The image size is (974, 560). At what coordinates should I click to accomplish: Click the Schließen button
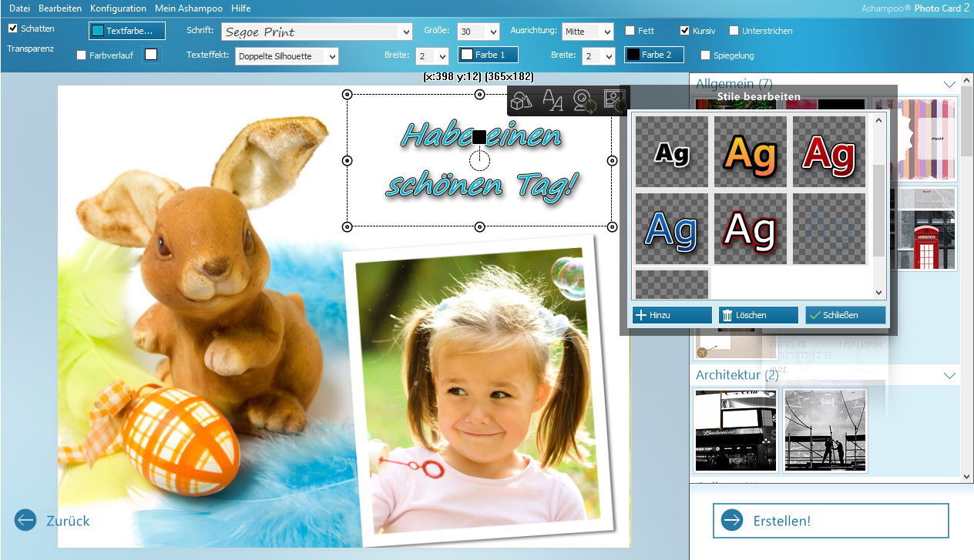tap(845, 315)
